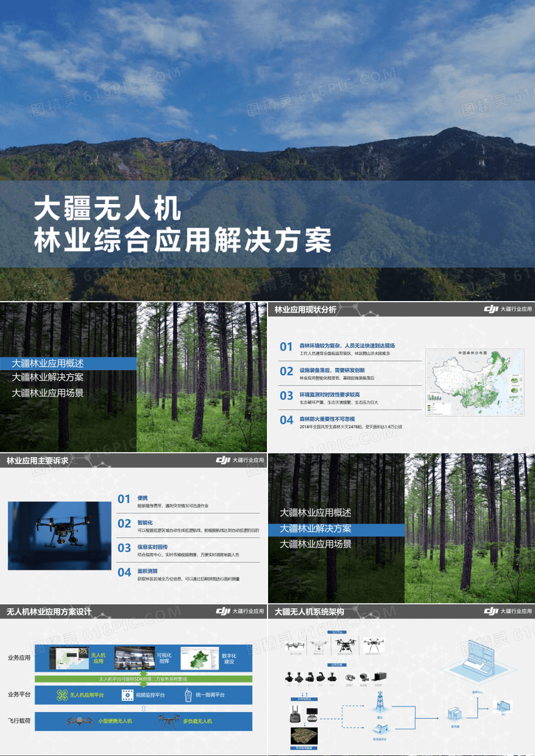Viewport: 535px width, 756px height.
Task: Click 可视化指挥 label in solution design
Action: point(165,658)
